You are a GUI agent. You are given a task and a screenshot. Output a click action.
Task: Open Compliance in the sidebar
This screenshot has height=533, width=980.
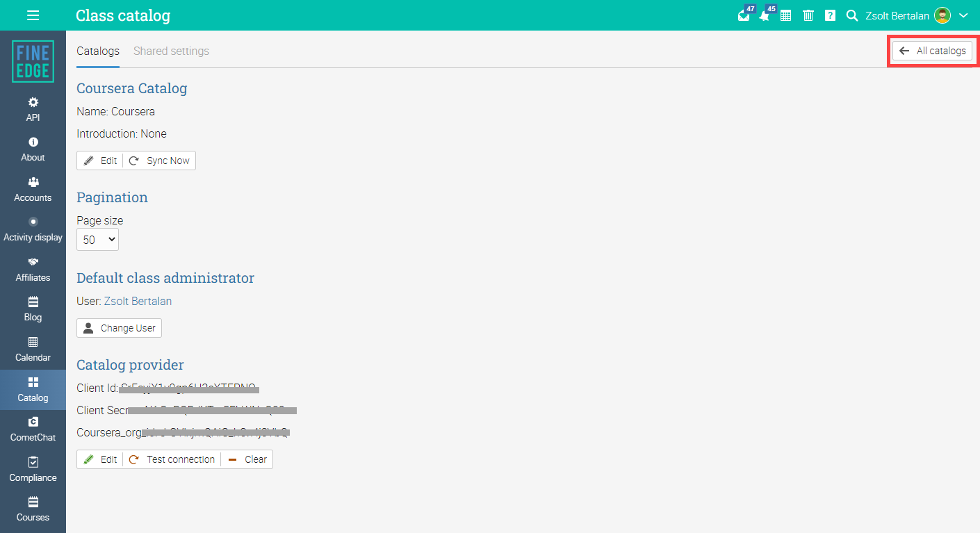tap(33, 470)
